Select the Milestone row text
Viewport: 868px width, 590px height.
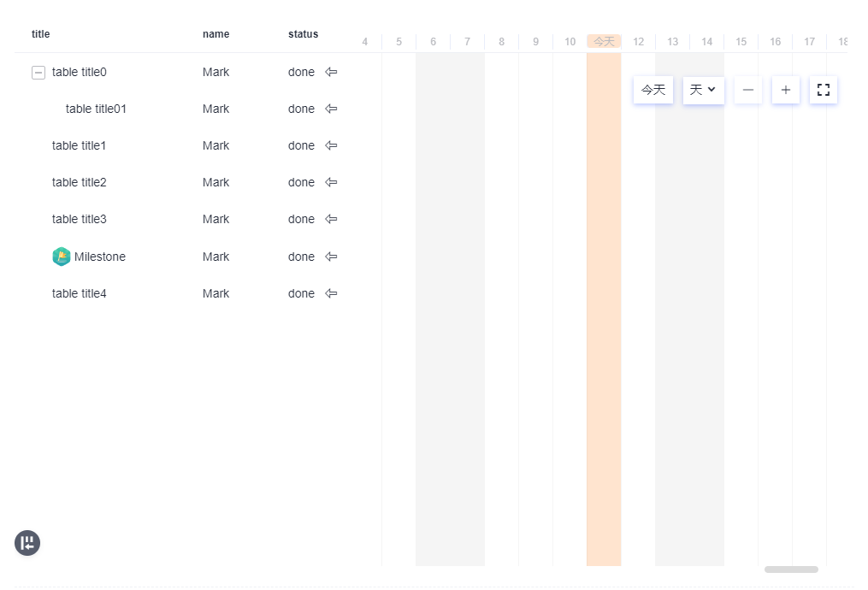coord(100,257)
